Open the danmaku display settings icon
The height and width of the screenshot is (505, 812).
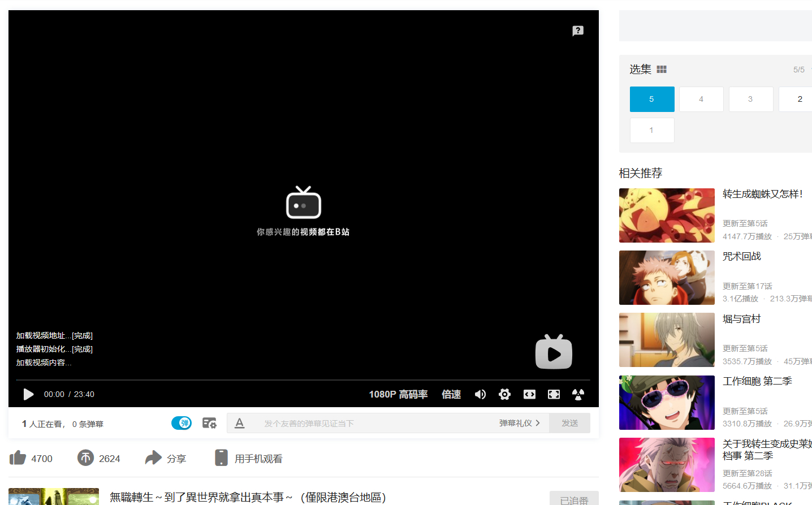tap(209, 423)
